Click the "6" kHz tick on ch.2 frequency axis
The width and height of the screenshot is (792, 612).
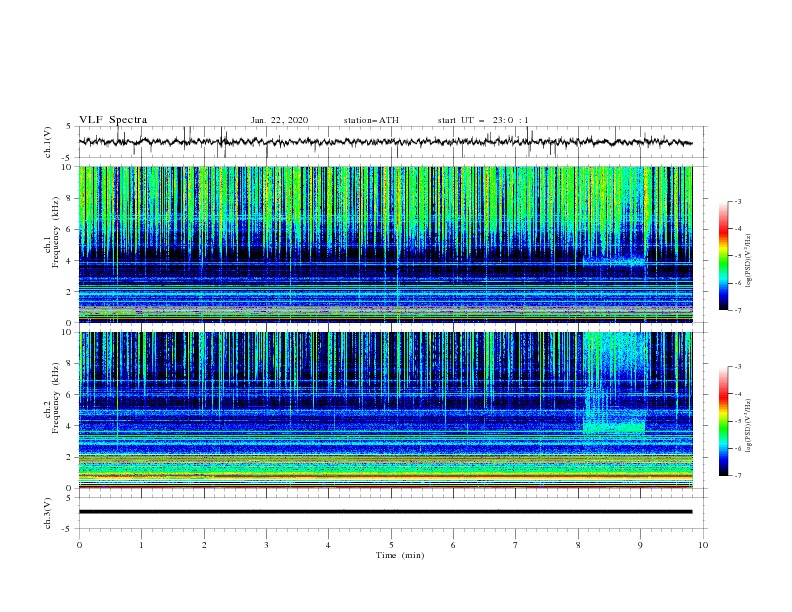(70, 395)
